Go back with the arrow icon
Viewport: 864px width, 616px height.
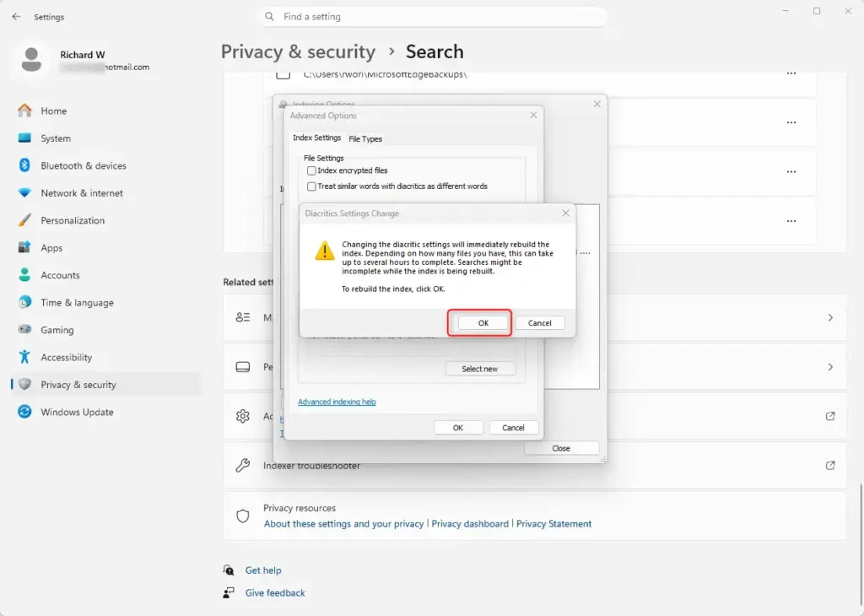16,17
